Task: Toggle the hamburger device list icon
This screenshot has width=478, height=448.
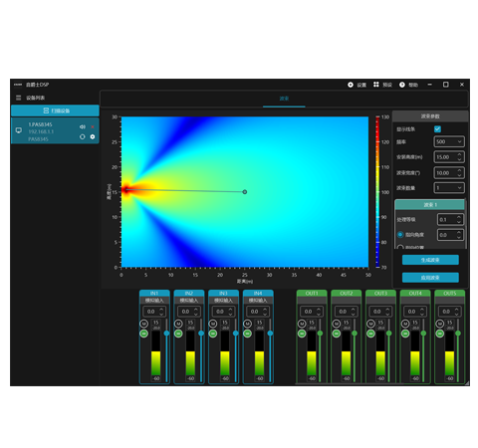Action: tap(18, 98)
